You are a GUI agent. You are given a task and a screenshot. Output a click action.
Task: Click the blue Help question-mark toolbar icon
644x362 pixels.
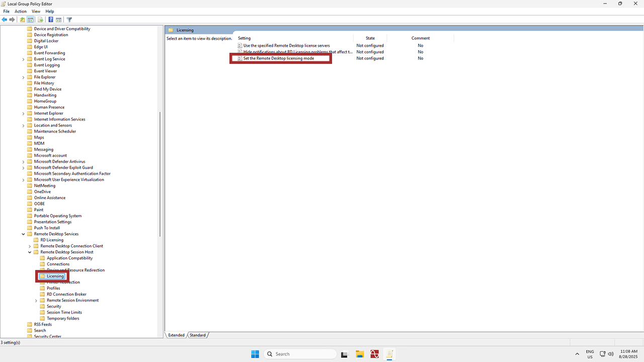click(51, 20)
